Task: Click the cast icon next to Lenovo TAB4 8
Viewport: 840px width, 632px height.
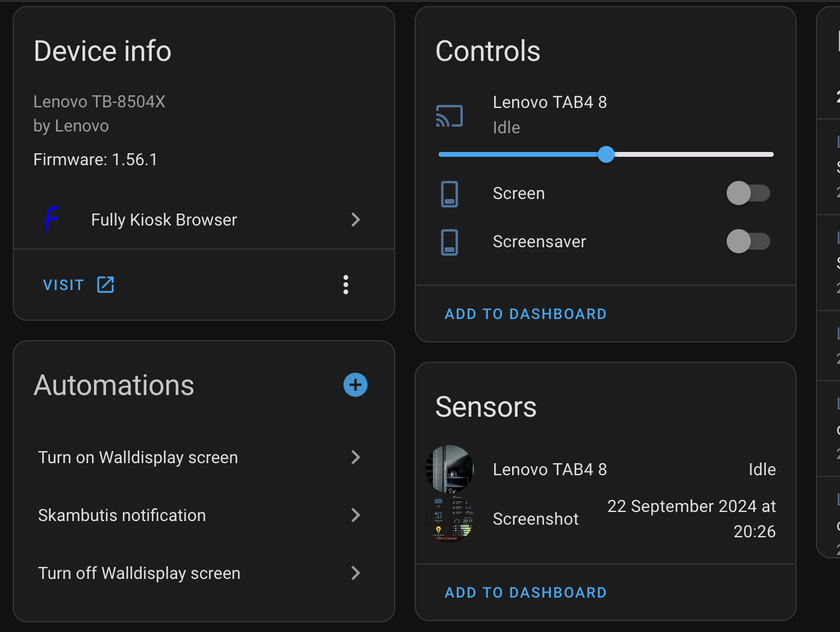Action: (x=449, y=115)
